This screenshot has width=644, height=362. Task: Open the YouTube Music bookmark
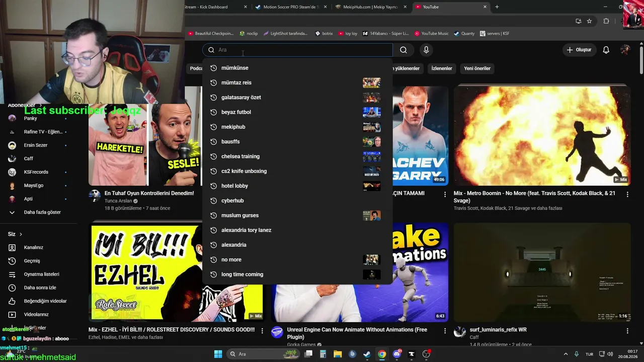431,34
